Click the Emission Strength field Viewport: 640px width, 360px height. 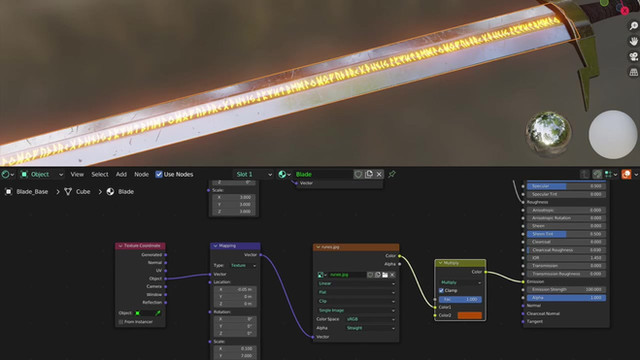coord(566,289)
